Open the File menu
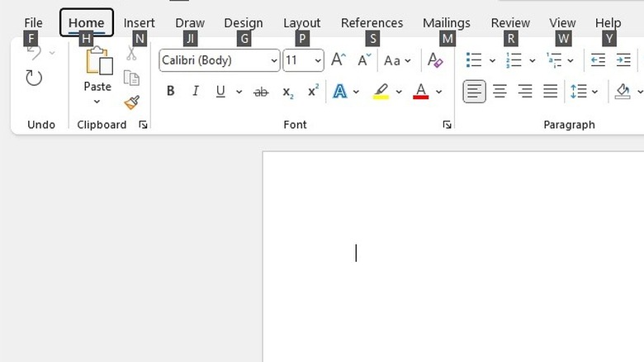This screenshot has width=644, height=362. tap(33, 23)
